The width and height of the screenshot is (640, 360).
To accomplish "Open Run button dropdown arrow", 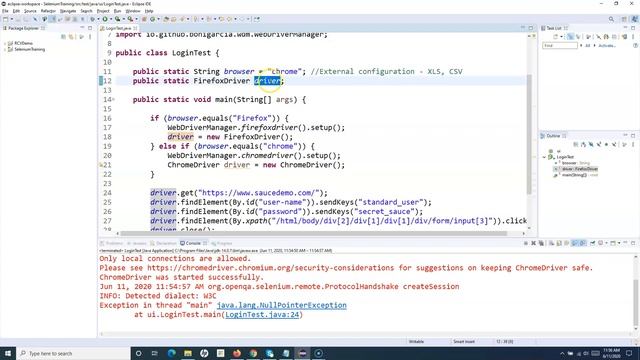I will [111, 19].
